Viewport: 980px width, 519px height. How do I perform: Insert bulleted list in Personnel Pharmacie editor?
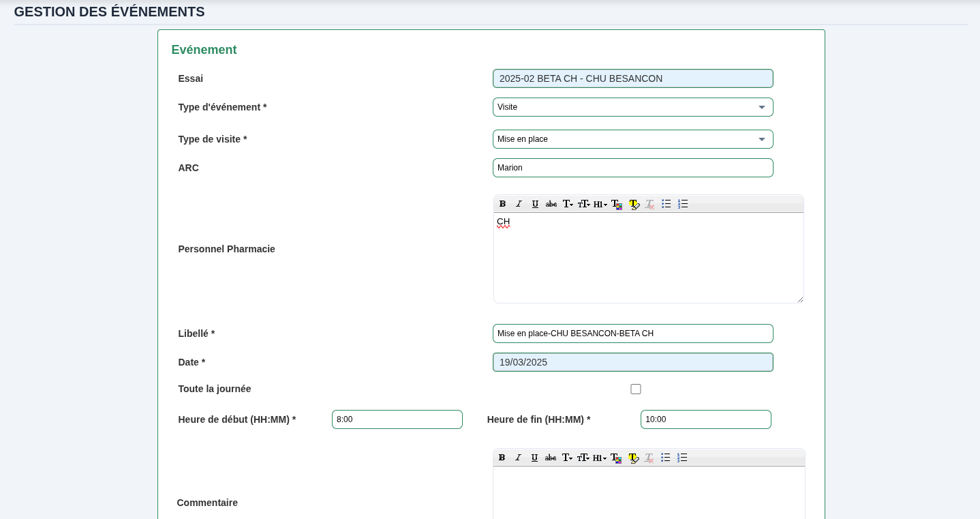point(666,204)
